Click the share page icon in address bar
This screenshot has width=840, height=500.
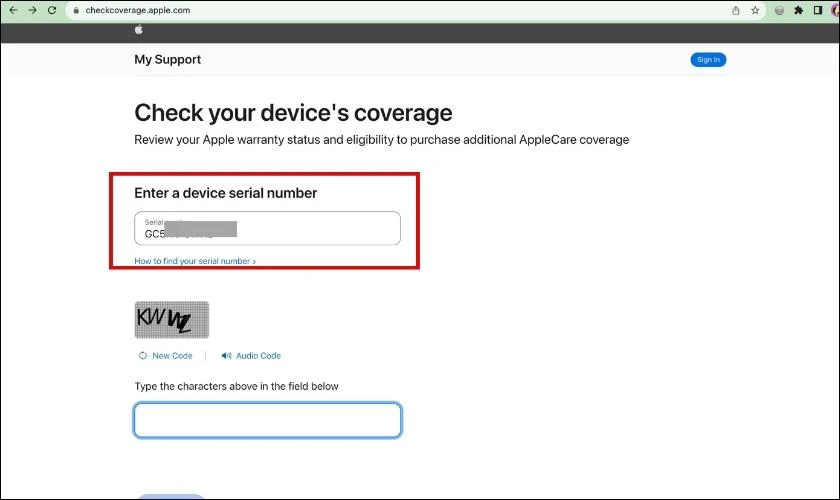coord(736,10)
